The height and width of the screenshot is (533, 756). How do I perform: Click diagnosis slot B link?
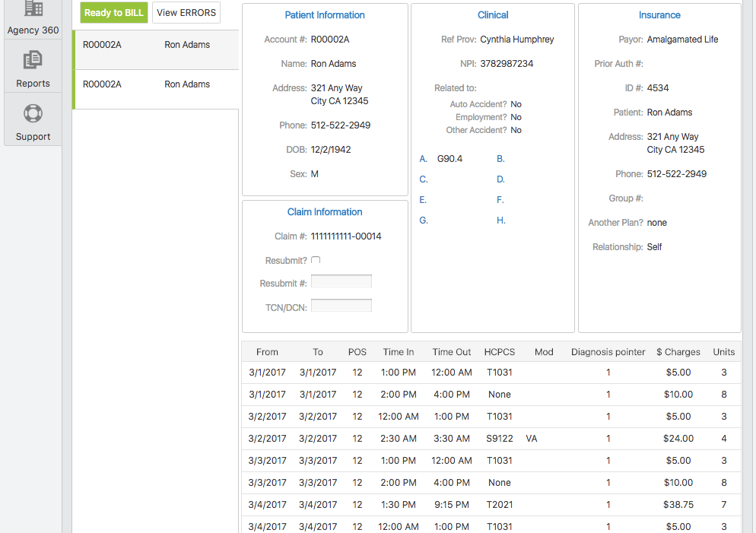coord(500,159)
